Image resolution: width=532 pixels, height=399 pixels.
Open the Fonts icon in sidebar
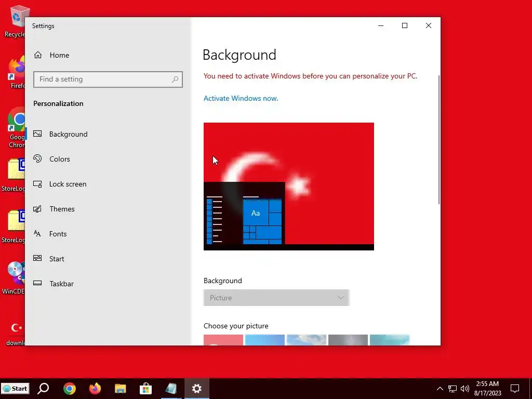(x=37, y=233)
